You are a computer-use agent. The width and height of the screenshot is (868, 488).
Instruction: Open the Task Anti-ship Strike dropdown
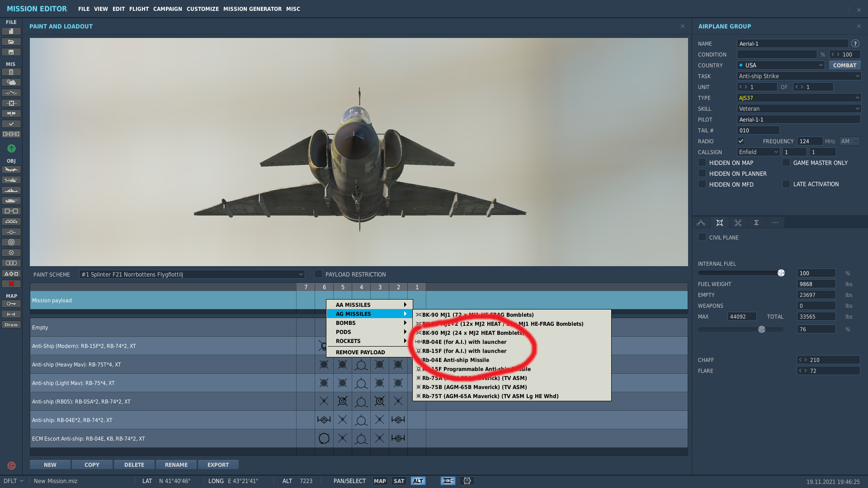pyautogui.click(x=799, y=76)
